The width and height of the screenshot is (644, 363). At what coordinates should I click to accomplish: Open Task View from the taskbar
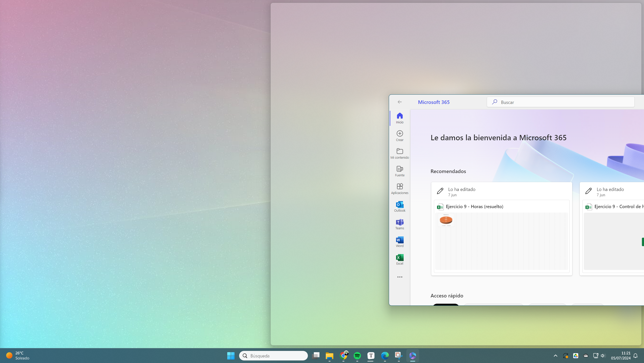(x=315, y=356)
